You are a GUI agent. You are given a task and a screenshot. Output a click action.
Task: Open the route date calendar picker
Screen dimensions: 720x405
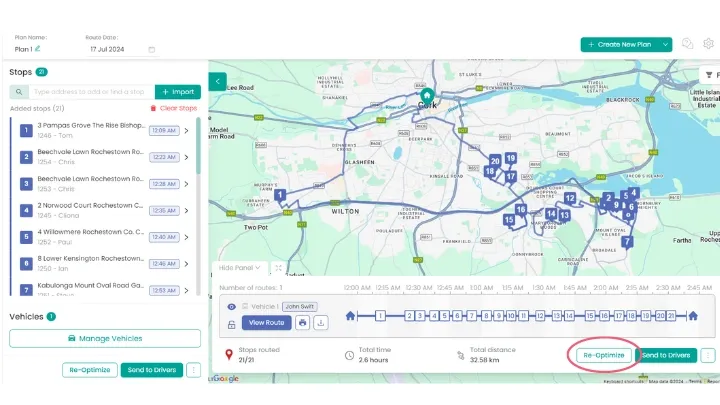point(152,49)
